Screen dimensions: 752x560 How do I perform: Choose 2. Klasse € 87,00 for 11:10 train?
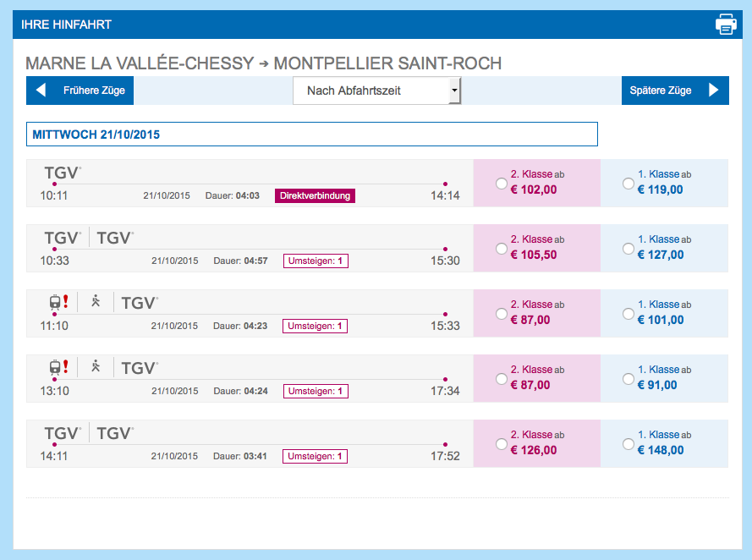502,313
